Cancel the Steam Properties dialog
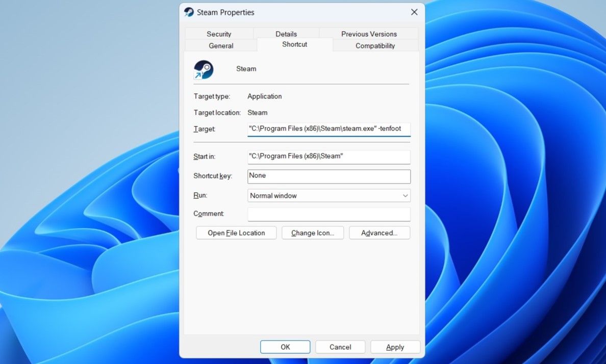 (340, 347)
